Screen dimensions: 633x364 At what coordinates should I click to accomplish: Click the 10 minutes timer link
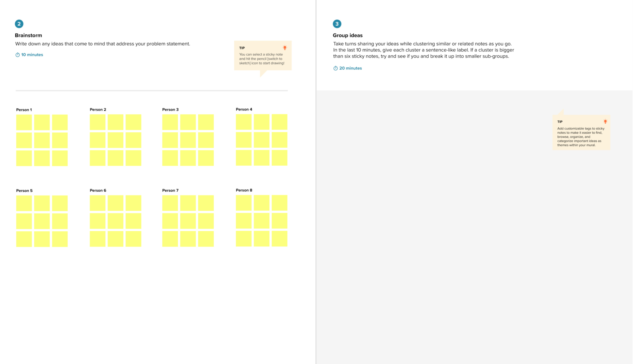tap(29, 54)
